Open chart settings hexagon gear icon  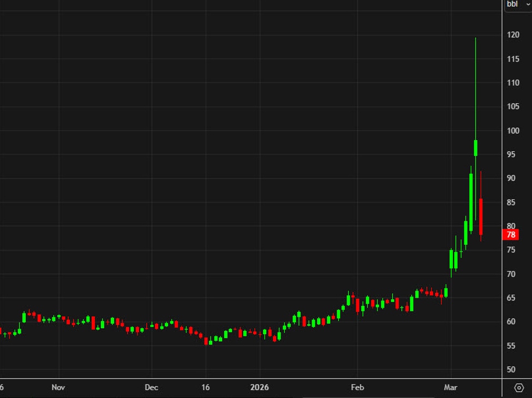(519, 388)
